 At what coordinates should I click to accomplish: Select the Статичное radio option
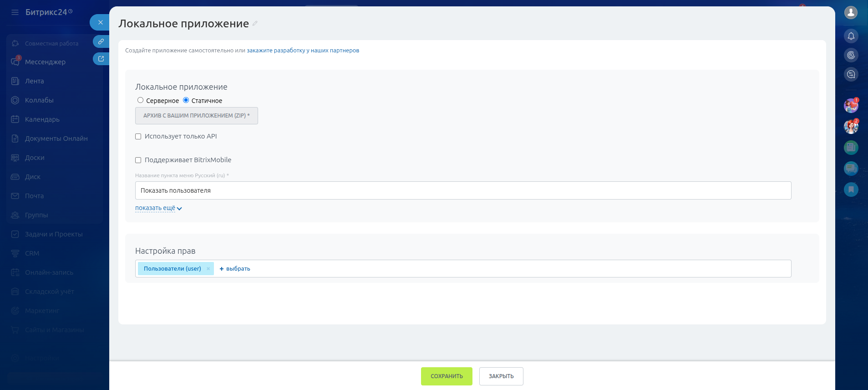[186, 100]
